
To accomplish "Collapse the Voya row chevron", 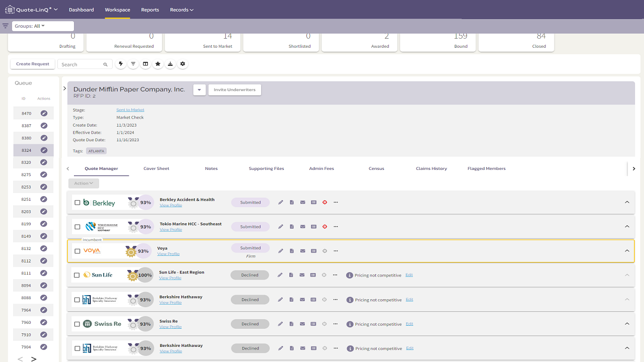I will [x=627, y=250].
